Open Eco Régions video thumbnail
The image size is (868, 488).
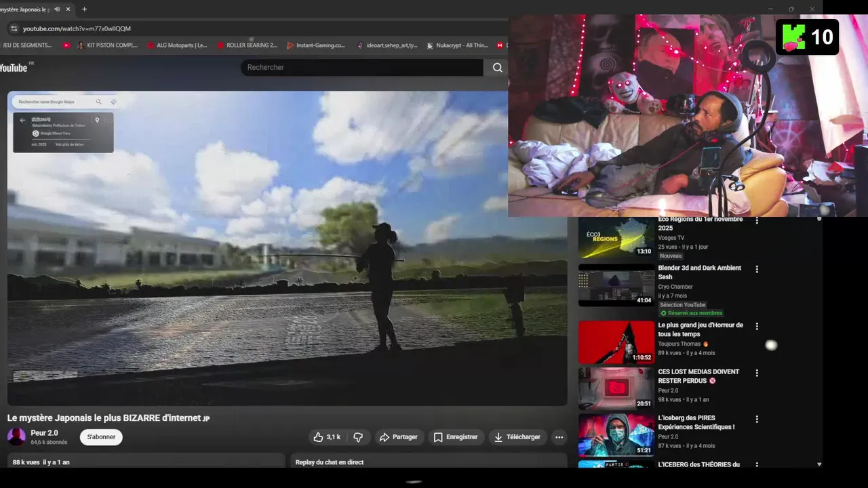pyautogui.click(x=616, y=237)
